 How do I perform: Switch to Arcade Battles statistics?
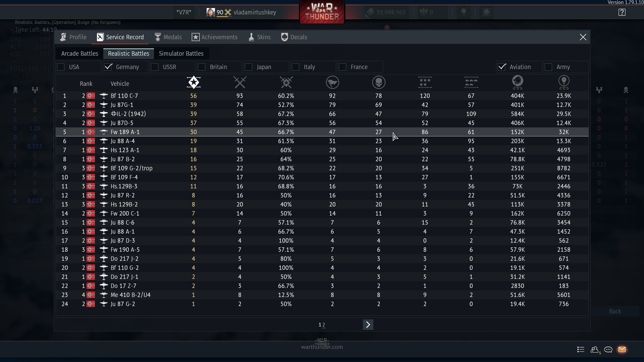(80, 54)
